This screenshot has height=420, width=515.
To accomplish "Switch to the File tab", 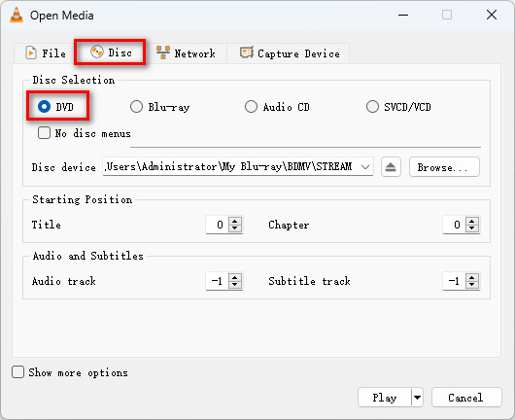I will (x=46, y=52).
